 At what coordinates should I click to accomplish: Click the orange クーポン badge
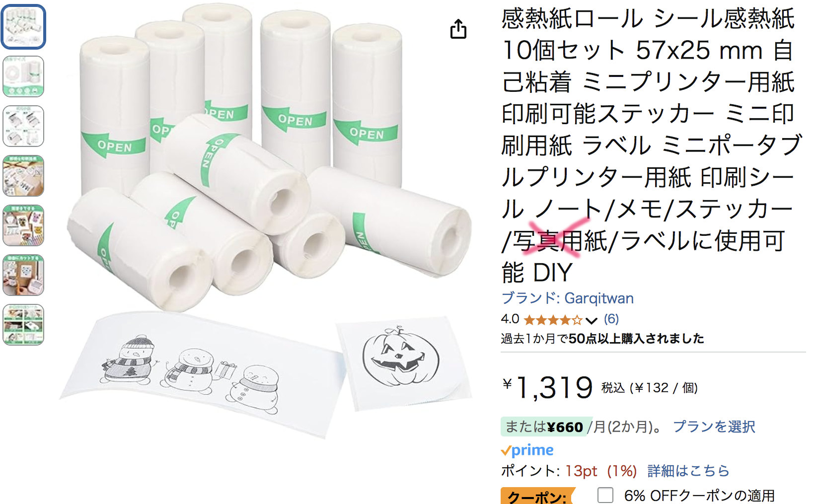(537, 496)
